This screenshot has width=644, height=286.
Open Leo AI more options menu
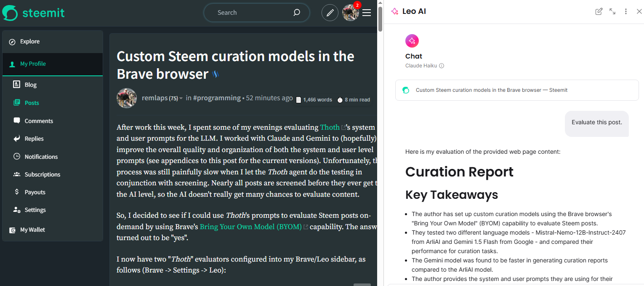coord(626,12)
